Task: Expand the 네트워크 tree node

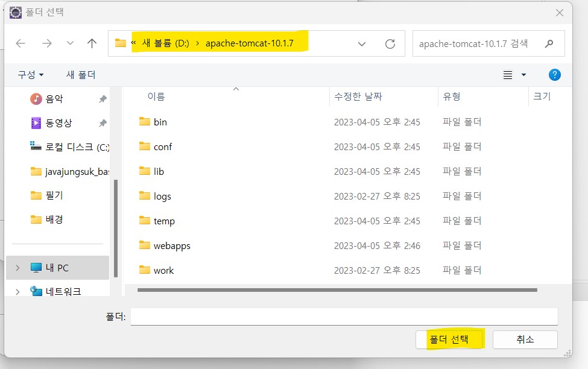Action: 17,291
